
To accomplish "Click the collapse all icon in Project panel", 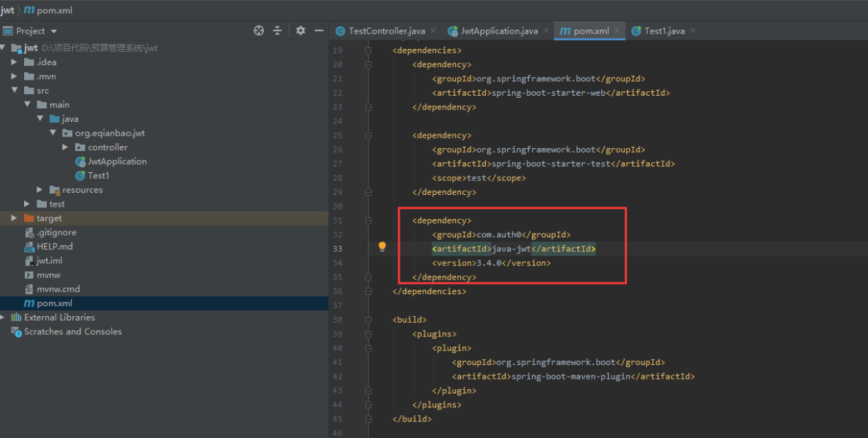I will tap(278, 31).
